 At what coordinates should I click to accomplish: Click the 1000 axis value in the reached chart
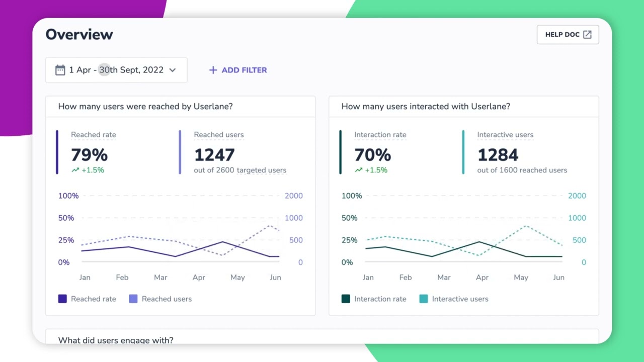[x=294, y=218]
